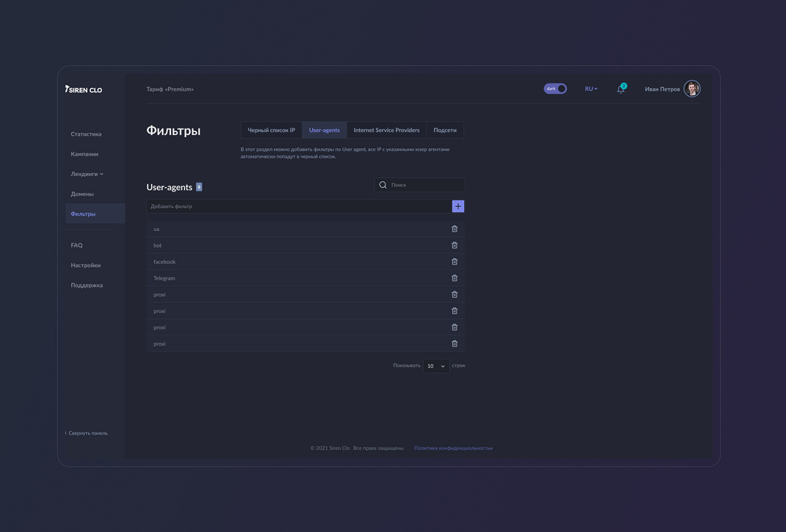Go to Статистика in the sidebar
This screenshot has width=786, height=532.
pos(86,134)
